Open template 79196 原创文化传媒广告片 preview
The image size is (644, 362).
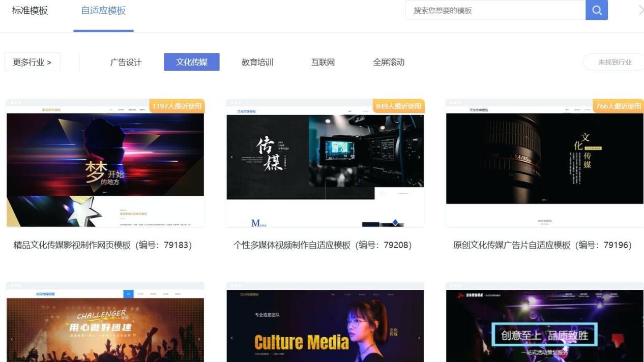click(x=544, y=162)
